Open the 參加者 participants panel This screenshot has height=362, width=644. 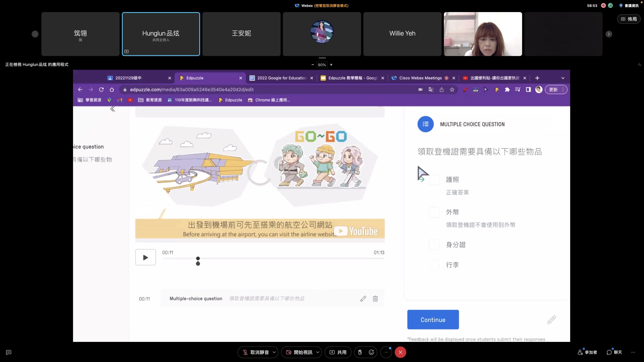click(588, 352)
